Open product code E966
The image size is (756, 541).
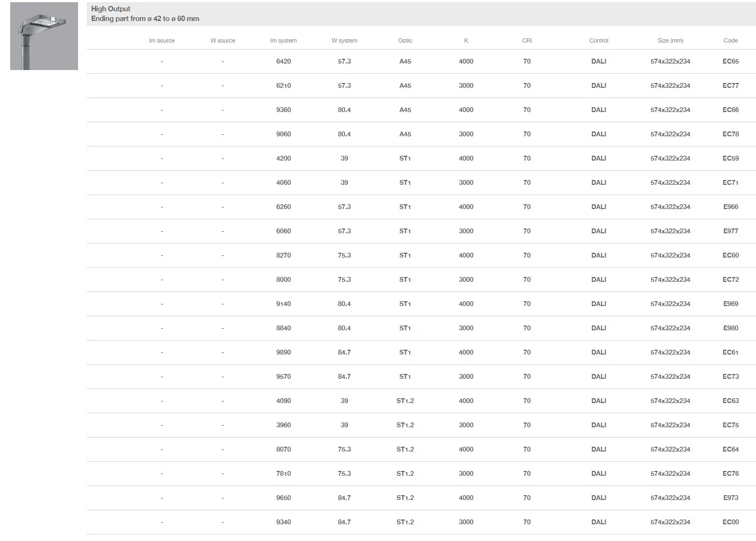tap(730, 207)
